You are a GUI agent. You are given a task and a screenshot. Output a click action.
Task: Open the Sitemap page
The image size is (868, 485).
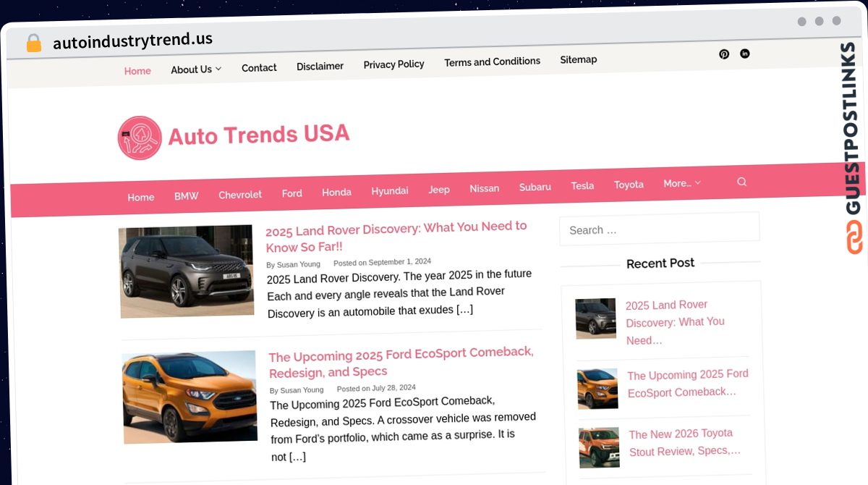[579, 59]
